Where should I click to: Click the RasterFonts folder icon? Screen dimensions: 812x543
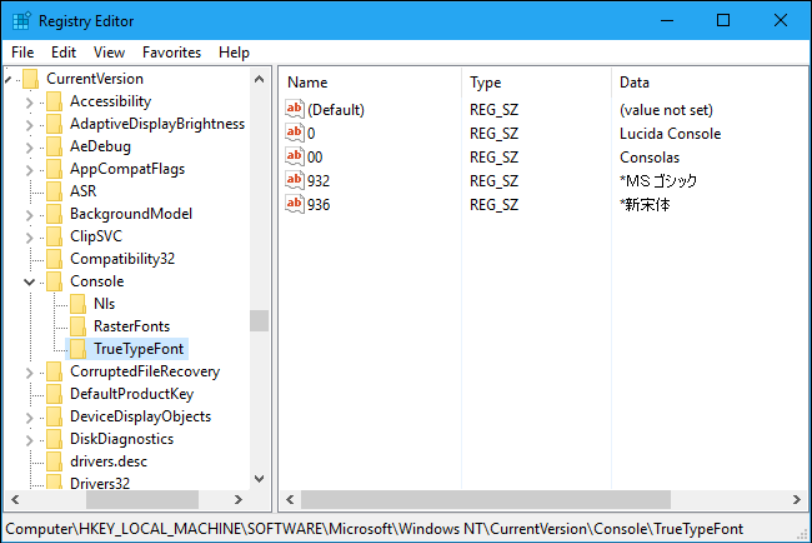(x=78, y=326)
